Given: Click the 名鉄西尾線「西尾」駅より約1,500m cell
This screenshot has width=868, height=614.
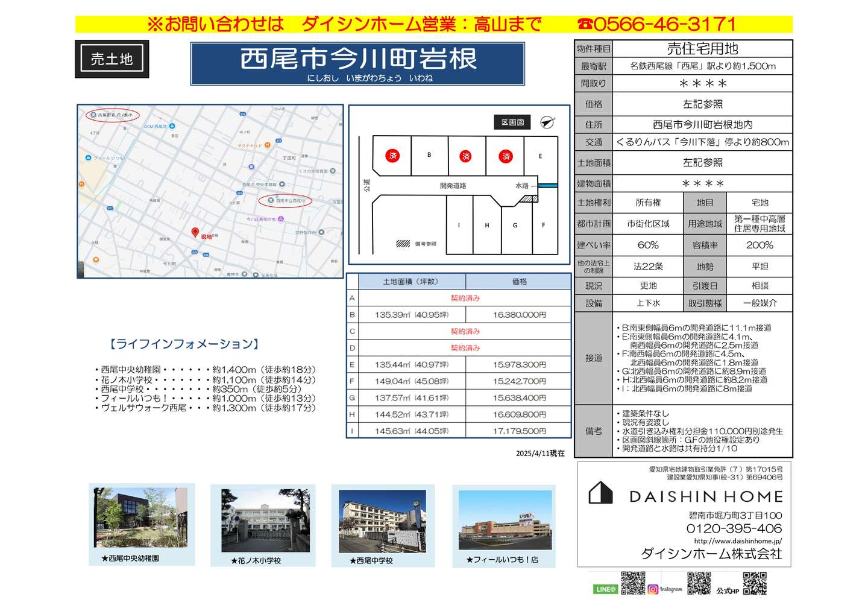Looking at the screenshot, I should coord(702,66).
